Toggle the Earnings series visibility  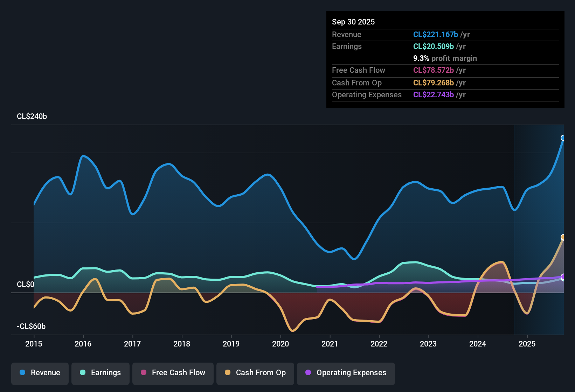101,373
